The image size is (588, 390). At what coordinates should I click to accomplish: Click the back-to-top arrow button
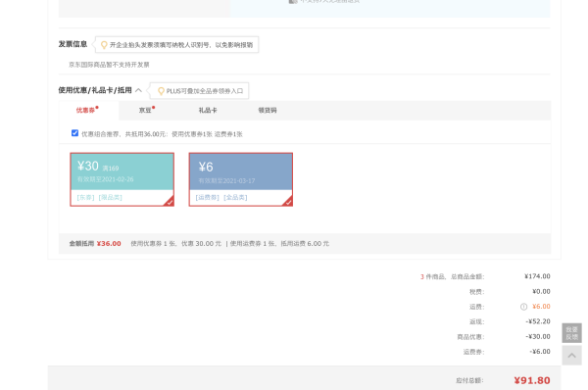coord(571,356)
